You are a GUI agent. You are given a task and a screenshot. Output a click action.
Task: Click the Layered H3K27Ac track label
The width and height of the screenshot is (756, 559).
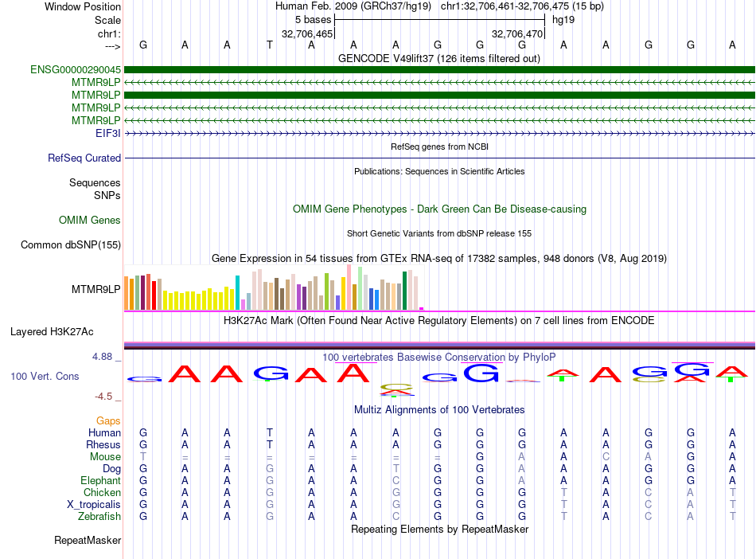pyautogui.click(x=52, y=331)
